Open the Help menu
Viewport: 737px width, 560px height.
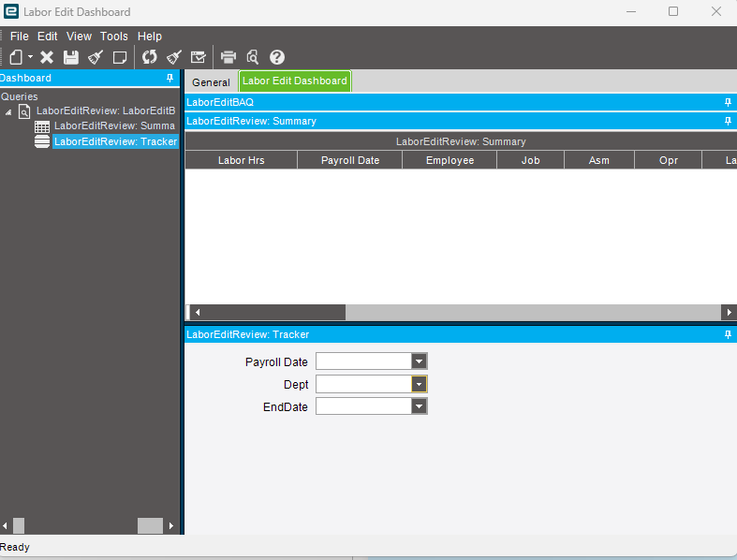tap(150, 37)
